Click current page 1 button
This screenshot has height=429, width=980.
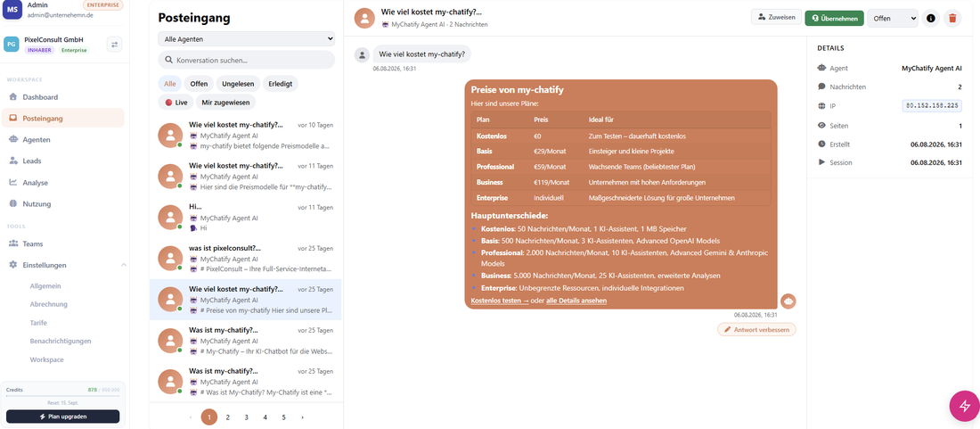tap(209, 417)
